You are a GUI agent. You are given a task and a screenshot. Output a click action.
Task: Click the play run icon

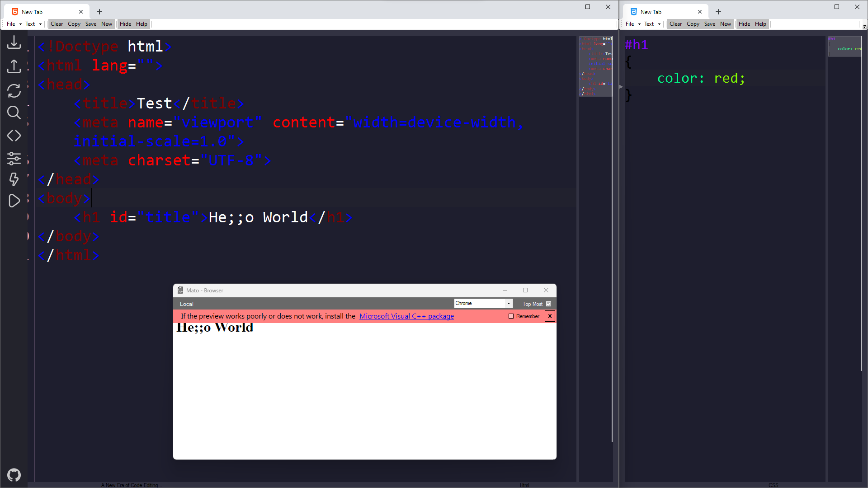[14, 201]
